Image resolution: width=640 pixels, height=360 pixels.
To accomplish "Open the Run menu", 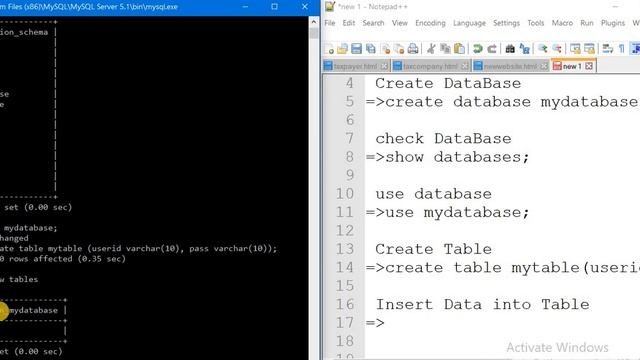I will (x=587, y=23).
